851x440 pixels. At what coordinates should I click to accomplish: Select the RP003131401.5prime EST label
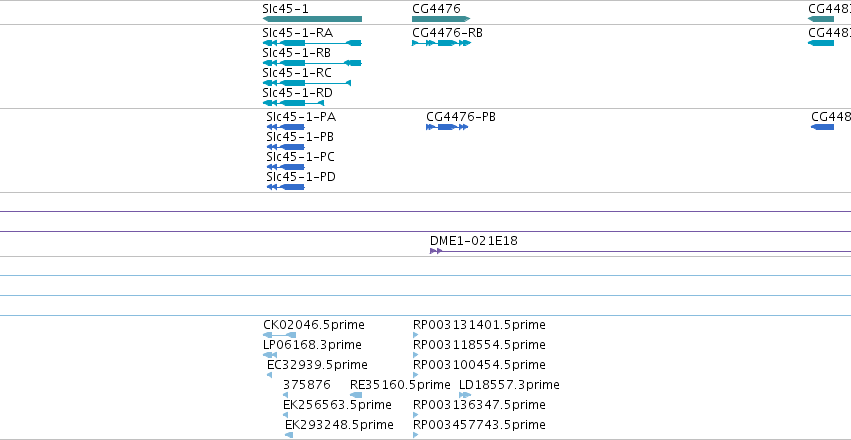[479, 325]
